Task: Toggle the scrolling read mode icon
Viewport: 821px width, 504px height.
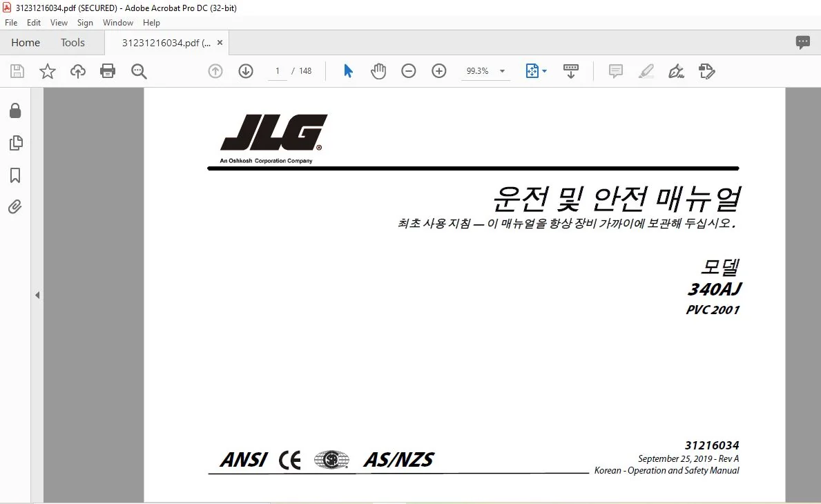Action: [x=571, y=71]
